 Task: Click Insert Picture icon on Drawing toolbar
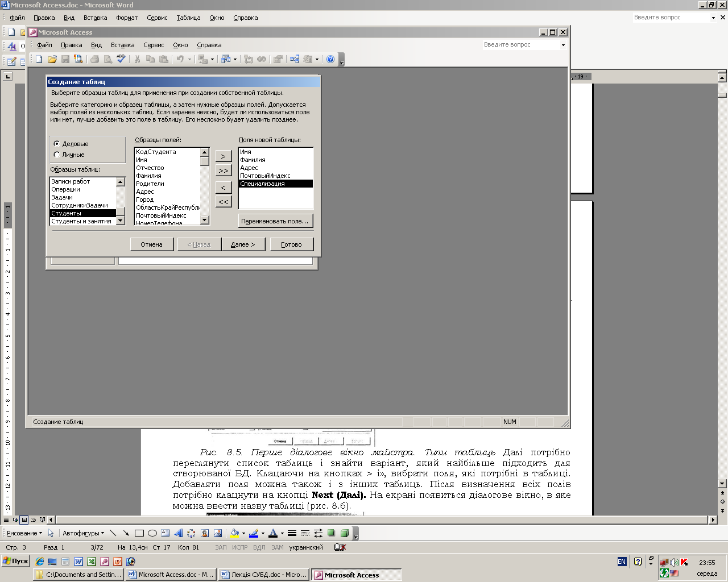(217, 533)
